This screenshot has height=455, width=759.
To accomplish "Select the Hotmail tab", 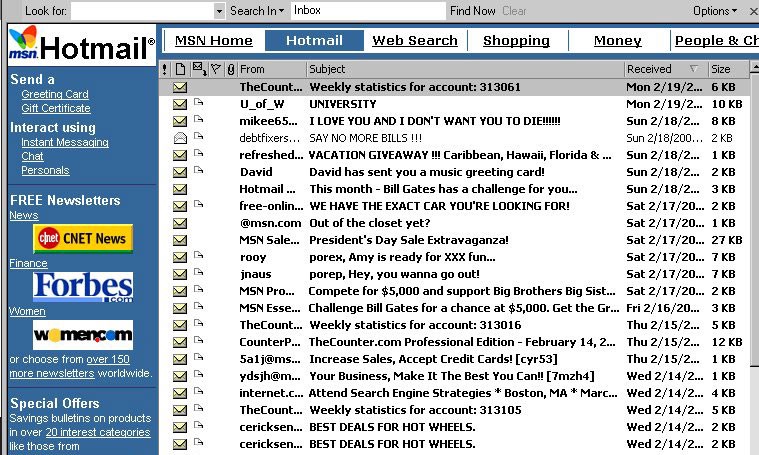I will (314, 41).
